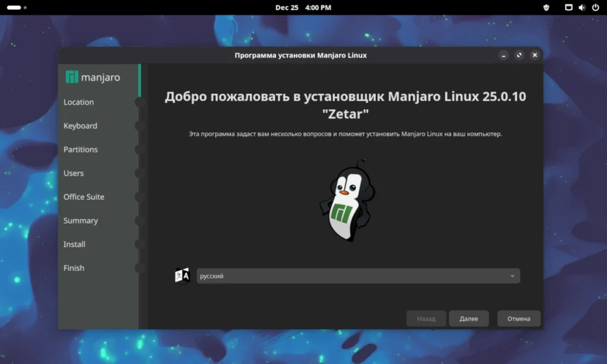The image size is (607, 364).
Task: Select Install step in sidebar
Action: (74, 244)
